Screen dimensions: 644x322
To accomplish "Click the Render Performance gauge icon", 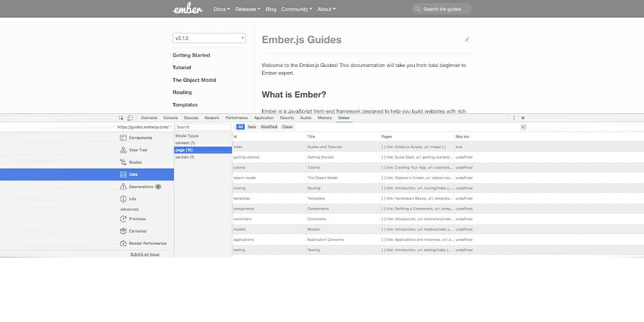I will click(123, 243).
